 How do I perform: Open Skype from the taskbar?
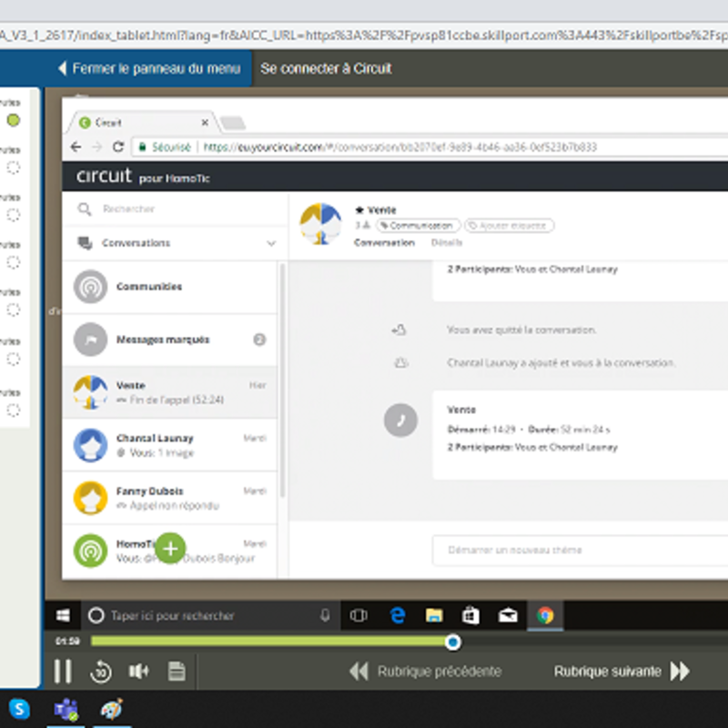[x=19, y=709]
